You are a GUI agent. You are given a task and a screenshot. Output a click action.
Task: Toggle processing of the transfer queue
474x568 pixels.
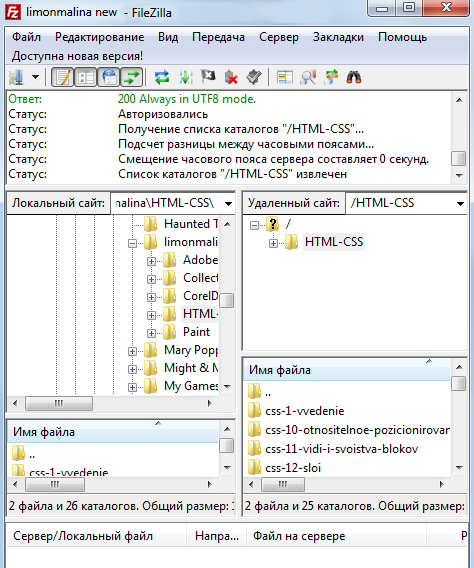click(x=185, y=77)
